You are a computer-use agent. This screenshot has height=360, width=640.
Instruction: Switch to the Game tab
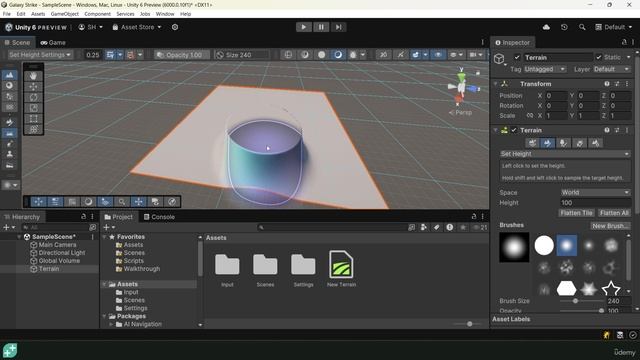click(53, 42)
